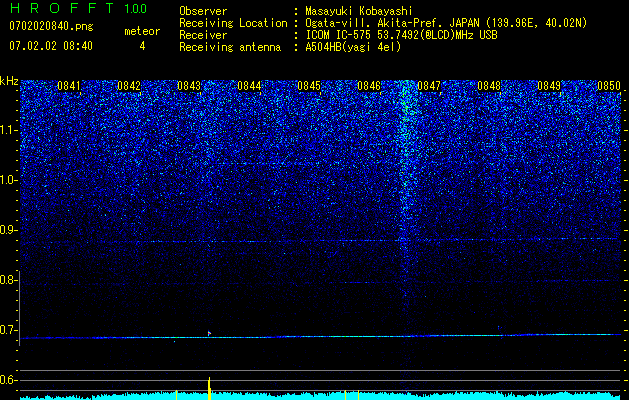The width and height of the screenshot is (629, 400).
Task: Click the A504HB(yagi 4el) antenna text
Action: pos(353,47)
